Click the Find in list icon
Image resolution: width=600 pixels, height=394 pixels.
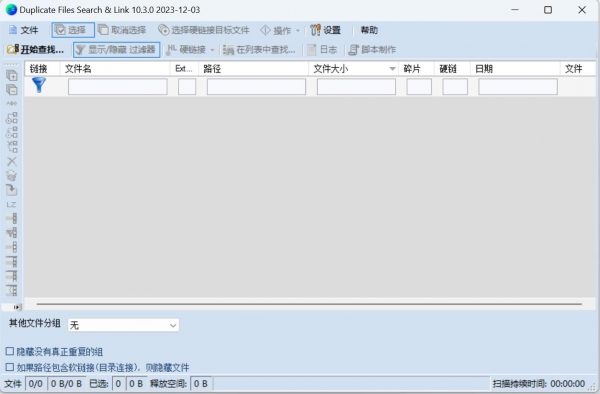coord(228,49)
